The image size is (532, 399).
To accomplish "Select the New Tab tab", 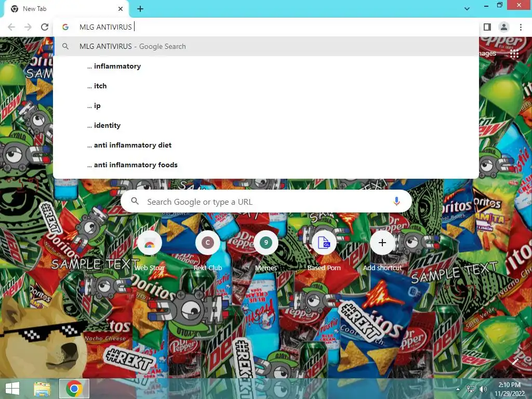I will (x=66, y=9).
